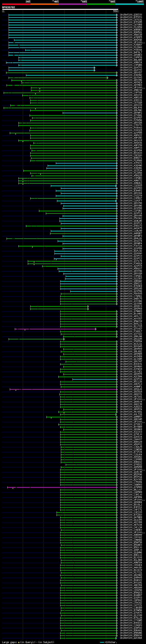This screenshot has width=146, height=644.
Task: Click the arrowhead ending the Q1A7V1 alignment bar
Action: (x=95, y=68)
